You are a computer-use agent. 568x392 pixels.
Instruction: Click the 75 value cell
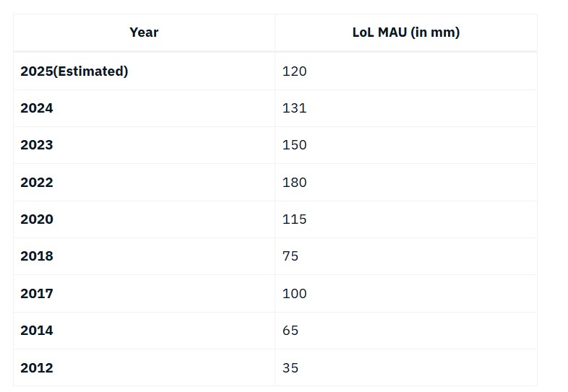pyautogui.click(x=406, y=256)
